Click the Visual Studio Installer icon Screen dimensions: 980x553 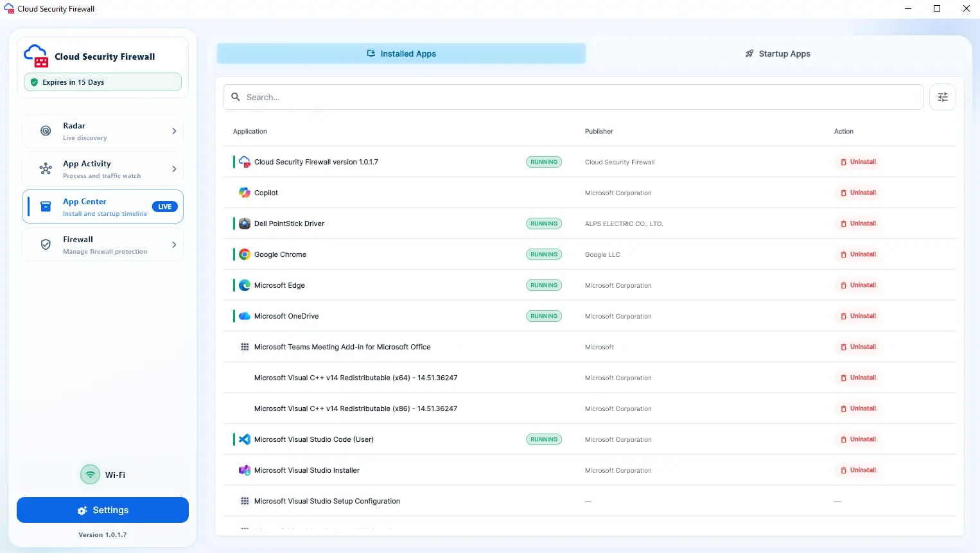(245, 470)
